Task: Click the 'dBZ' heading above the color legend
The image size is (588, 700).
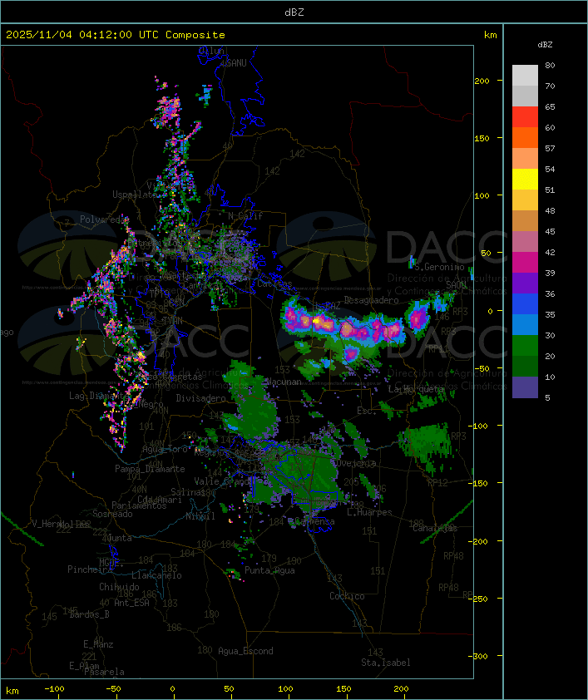Action: click(545, 45)
